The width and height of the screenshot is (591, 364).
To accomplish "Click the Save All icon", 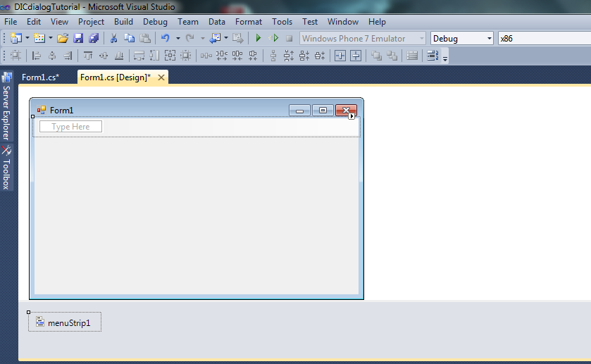I will click(x=94, y=38).
